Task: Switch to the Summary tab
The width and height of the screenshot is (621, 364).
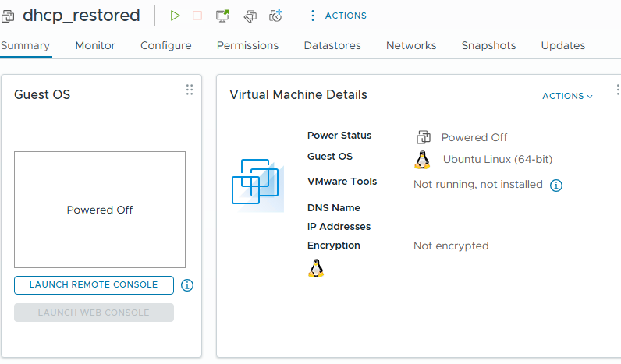Action: [25, 45]
